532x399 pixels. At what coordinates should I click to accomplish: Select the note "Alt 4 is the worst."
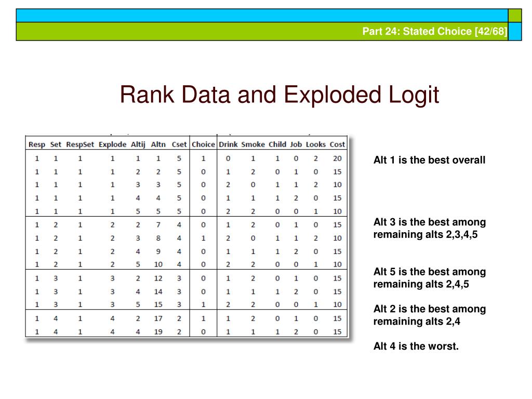(416, 346)
